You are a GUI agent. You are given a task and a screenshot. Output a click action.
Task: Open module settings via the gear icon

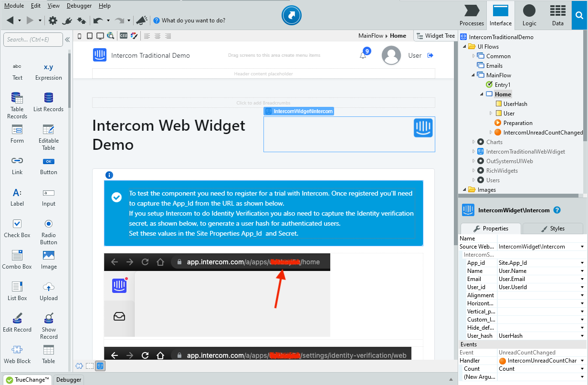click(53, 21)
